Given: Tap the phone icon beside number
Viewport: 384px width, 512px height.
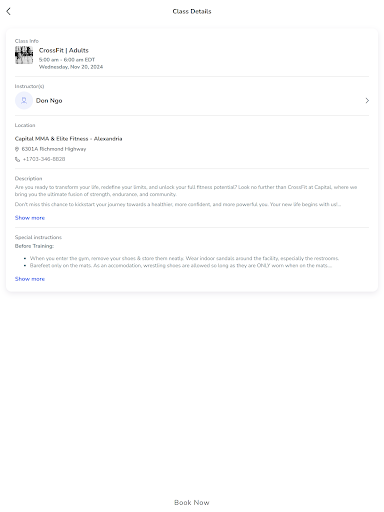Looking at the screenshot, I should coord(17,159).
